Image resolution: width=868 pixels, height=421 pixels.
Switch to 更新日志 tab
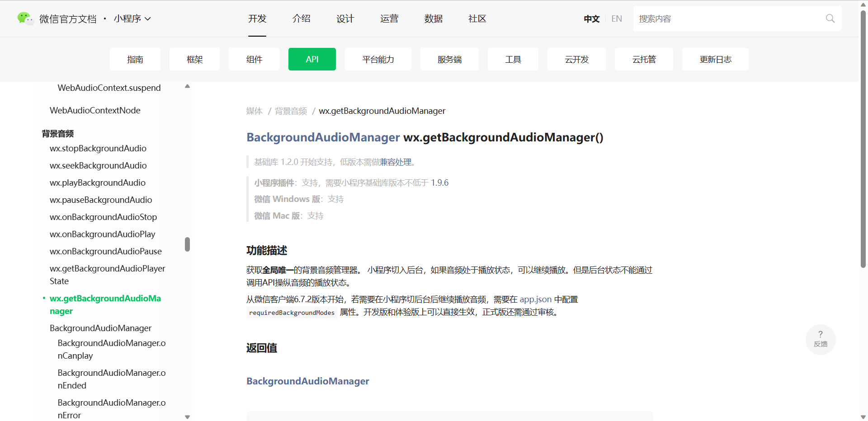[x=715, y=59]
